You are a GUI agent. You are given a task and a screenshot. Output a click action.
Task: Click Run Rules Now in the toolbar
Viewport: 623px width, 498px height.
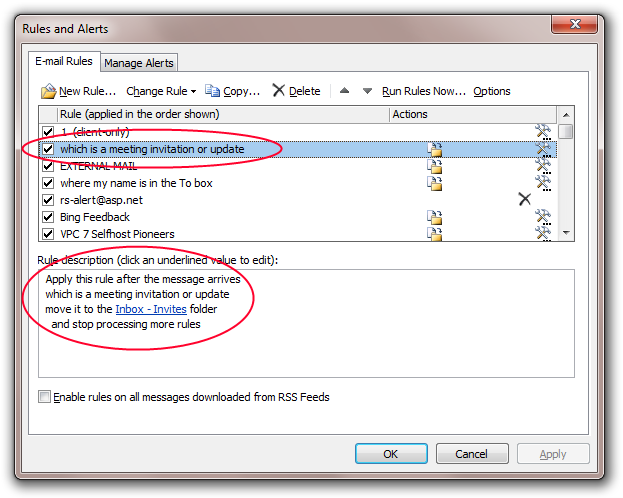pos(424,91)
